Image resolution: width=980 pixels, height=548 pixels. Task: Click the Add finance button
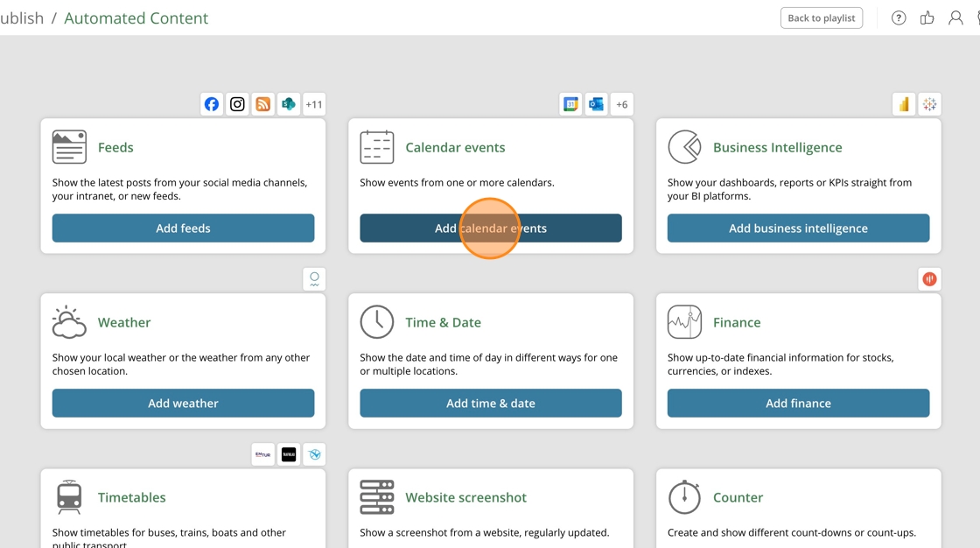point(798,404)
